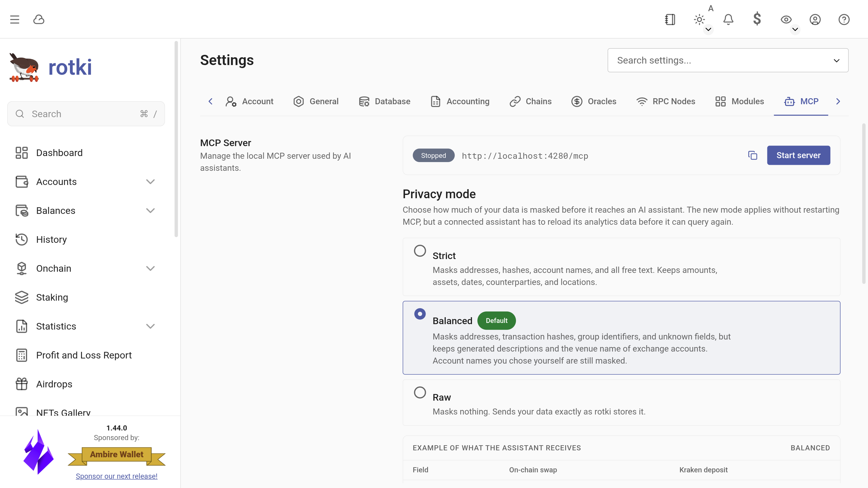Switch to the General settings tab
Screen dimensions: 868x488
click(x=316, y=102)
